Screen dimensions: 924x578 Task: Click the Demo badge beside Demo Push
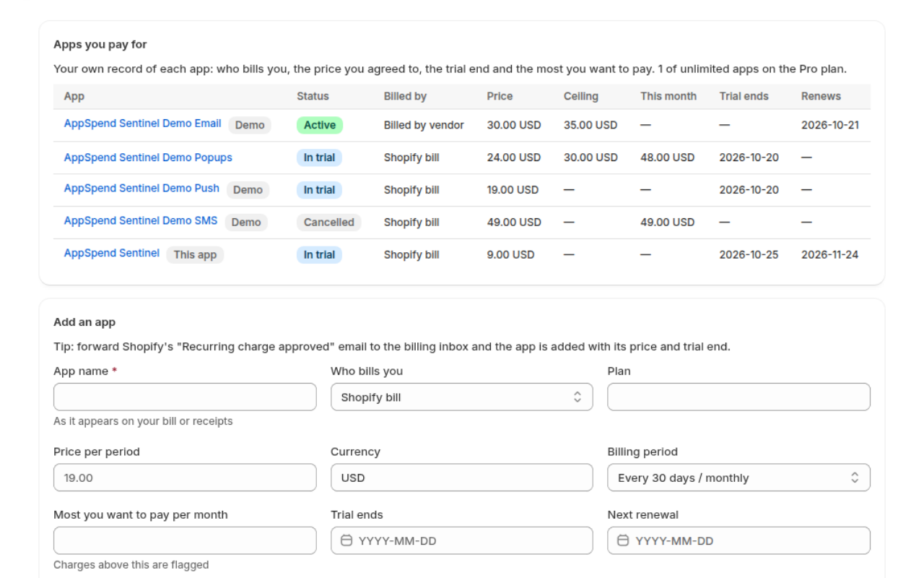[248, 190]
